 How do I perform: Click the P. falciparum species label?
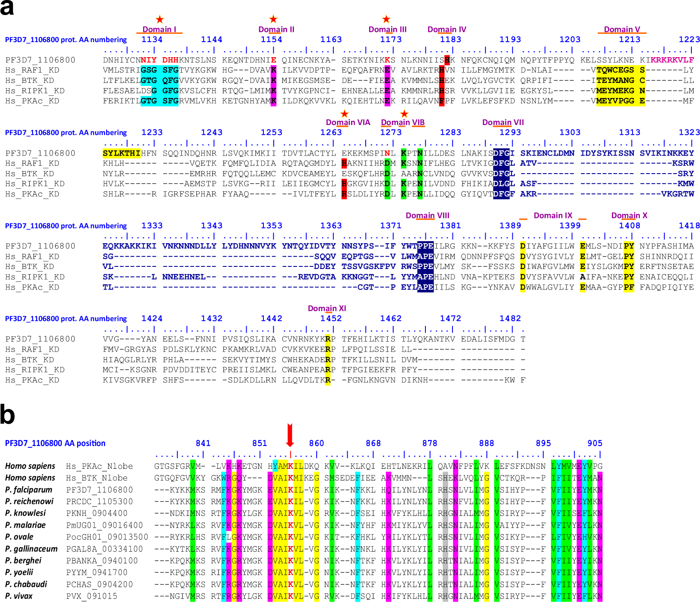click(28, 490)
